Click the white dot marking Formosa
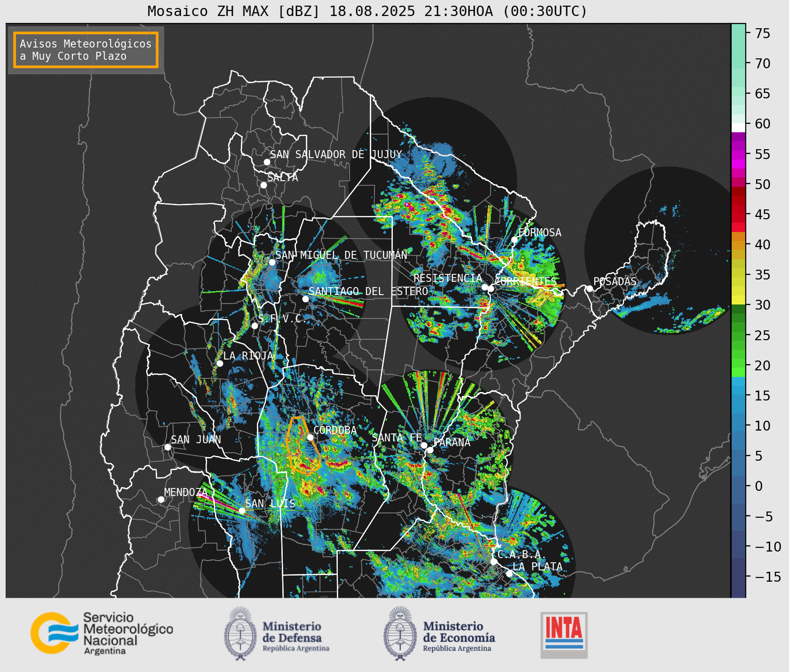This screenshot has width=789, height=672. (515, 240)
